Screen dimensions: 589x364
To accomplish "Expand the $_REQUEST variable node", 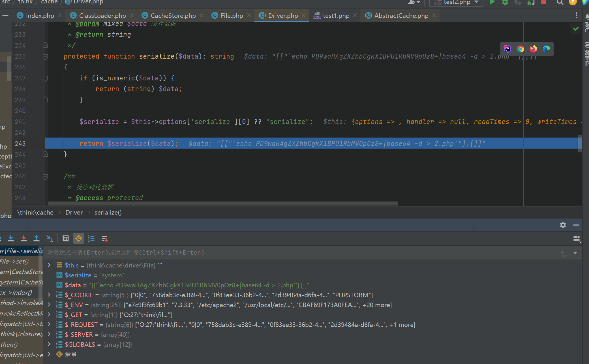I will (49, 324).
